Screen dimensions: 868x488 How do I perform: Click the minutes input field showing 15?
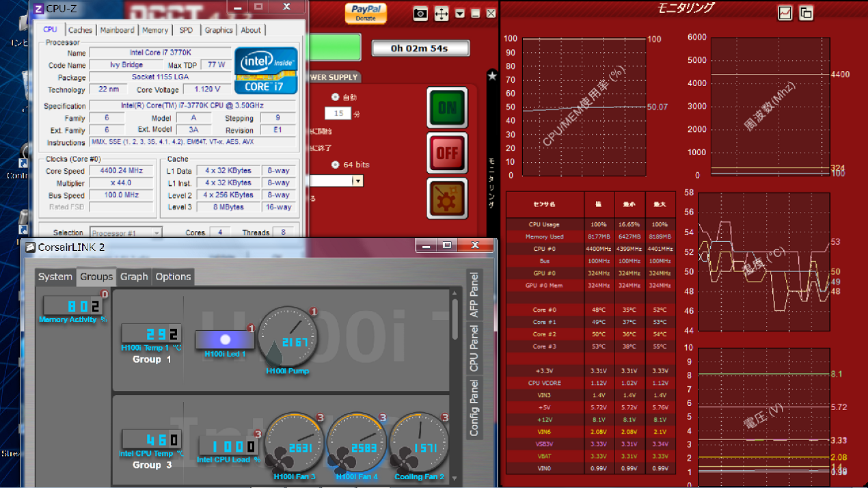click(x=338, y=113)
